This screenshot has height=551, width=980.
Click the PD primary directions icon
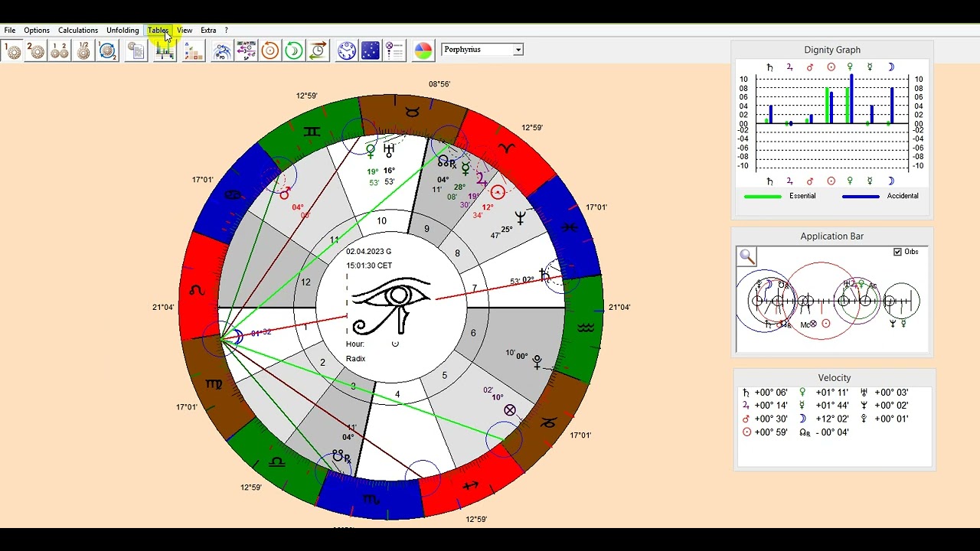(222, 51)
